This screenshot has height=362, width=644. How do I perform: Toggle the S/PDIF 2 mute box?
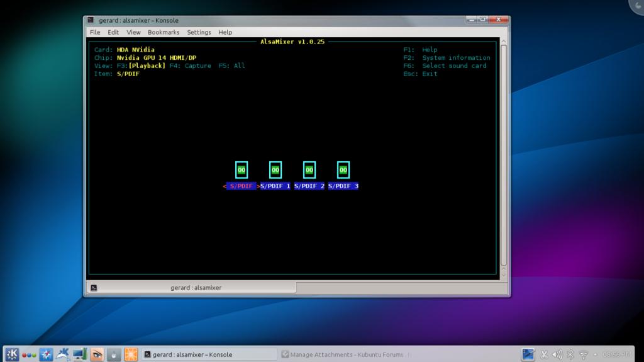point(309,170)
